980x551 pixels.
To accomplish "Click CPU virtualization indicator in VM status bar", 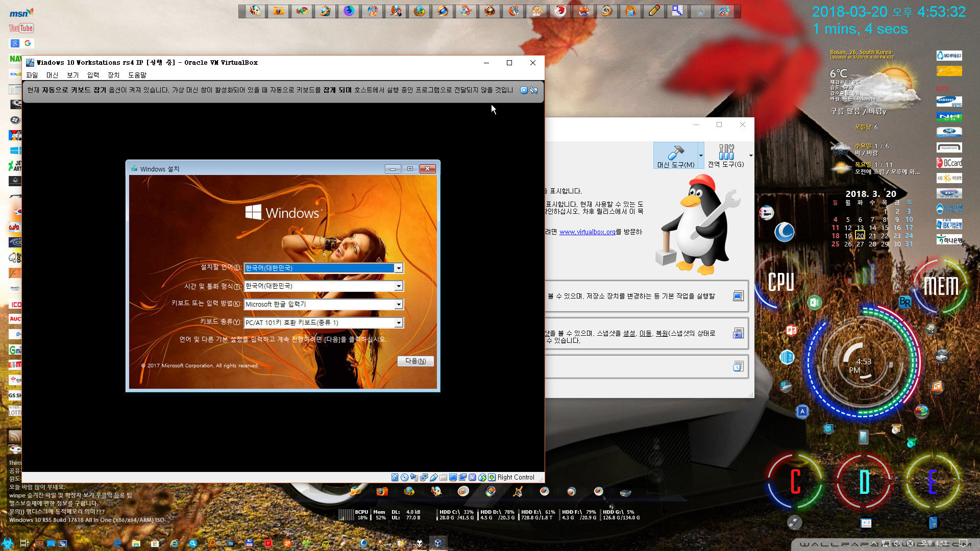I will 473,478.
